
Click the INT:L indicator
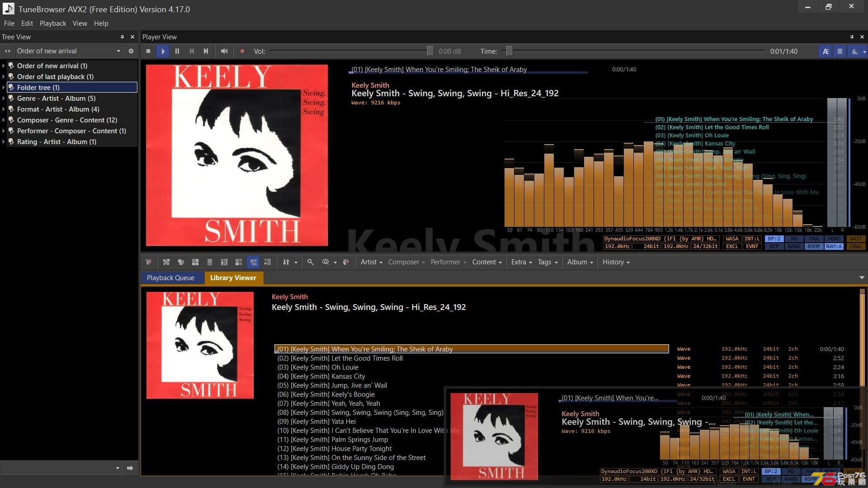(x=752, y=239)
